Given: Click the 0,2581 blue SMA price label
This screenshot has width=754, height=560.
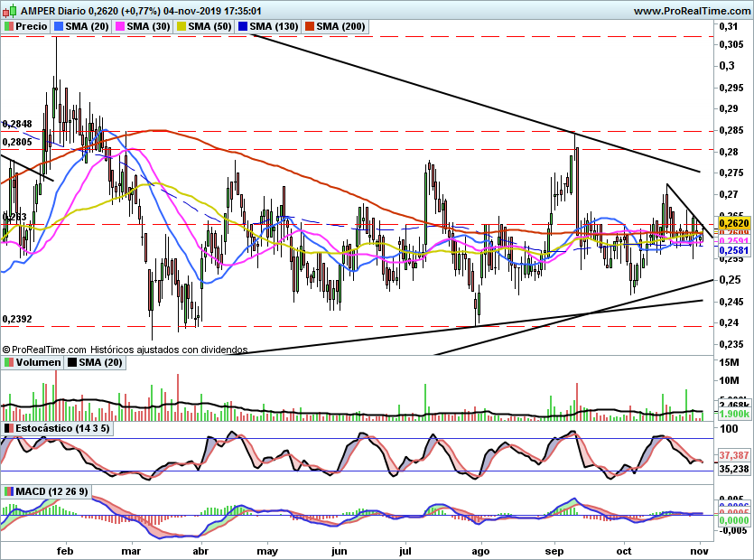Looking at the screenshot, I should (x=734, y=250).
